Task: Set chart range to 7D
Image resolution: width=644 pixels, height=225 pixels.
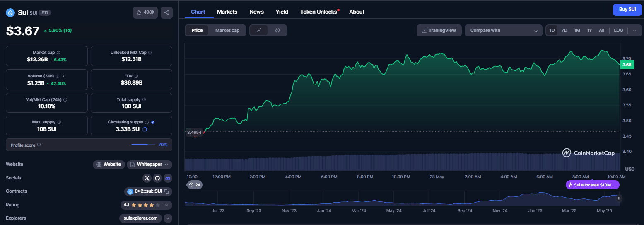Action: pos(564,30)
